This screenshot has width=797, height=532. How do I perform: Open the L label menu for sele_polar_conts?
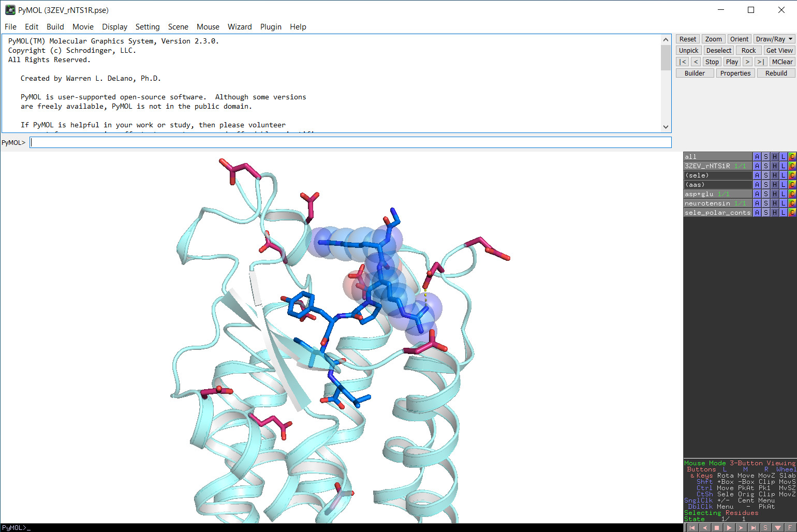784,213
